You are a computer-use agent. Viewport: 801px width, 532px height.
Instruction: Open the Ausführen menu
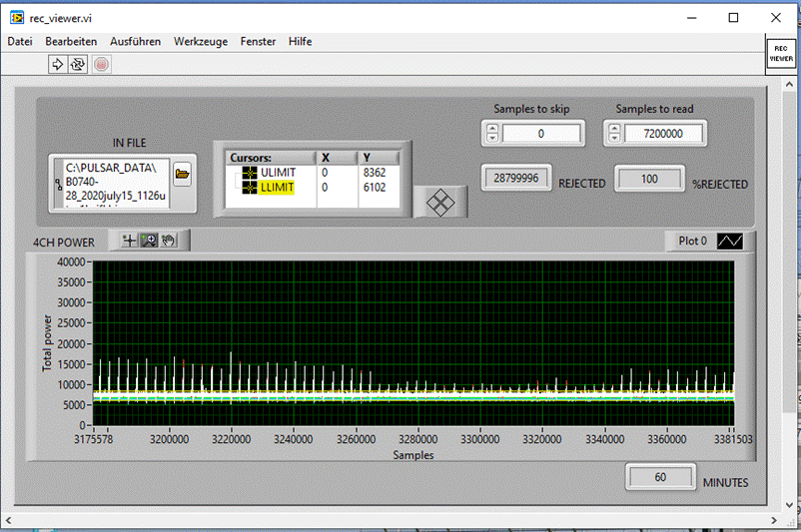pos(136,41)
